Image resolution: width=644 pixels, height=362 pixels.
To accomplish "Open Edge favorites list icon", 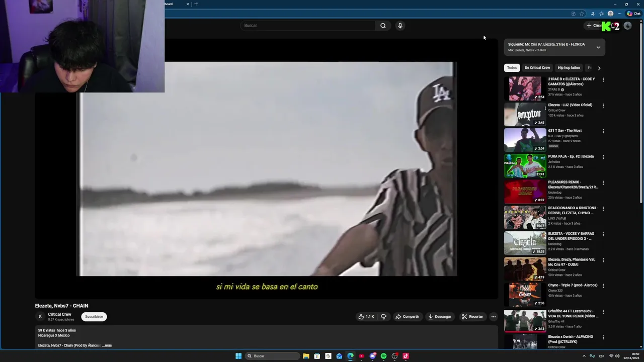I will pos(601,14).
